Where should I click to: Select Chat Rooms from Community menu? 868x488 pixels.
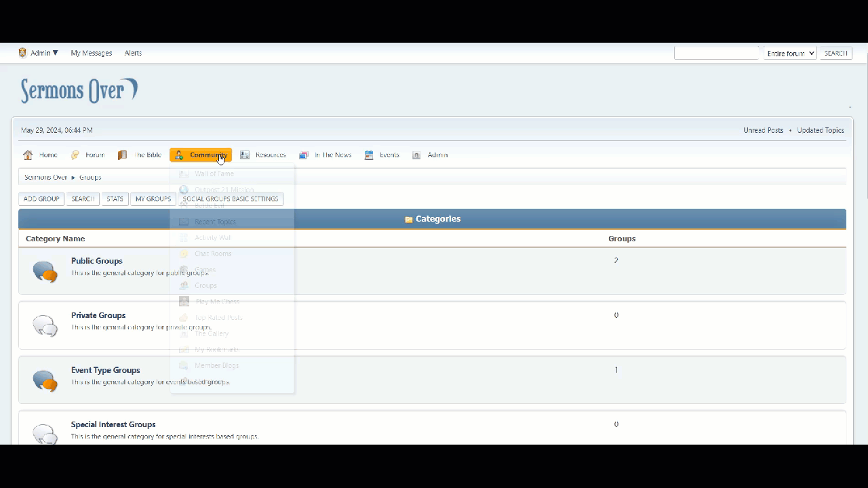(213, 253)
